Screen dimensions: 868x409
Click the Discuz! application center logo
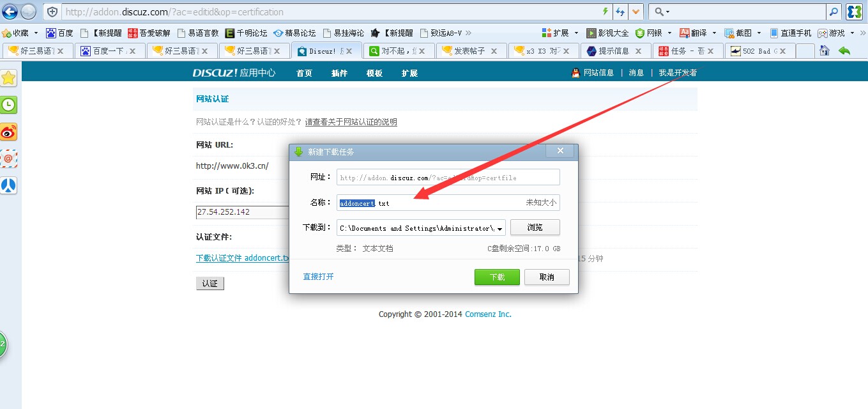point(233,72)
